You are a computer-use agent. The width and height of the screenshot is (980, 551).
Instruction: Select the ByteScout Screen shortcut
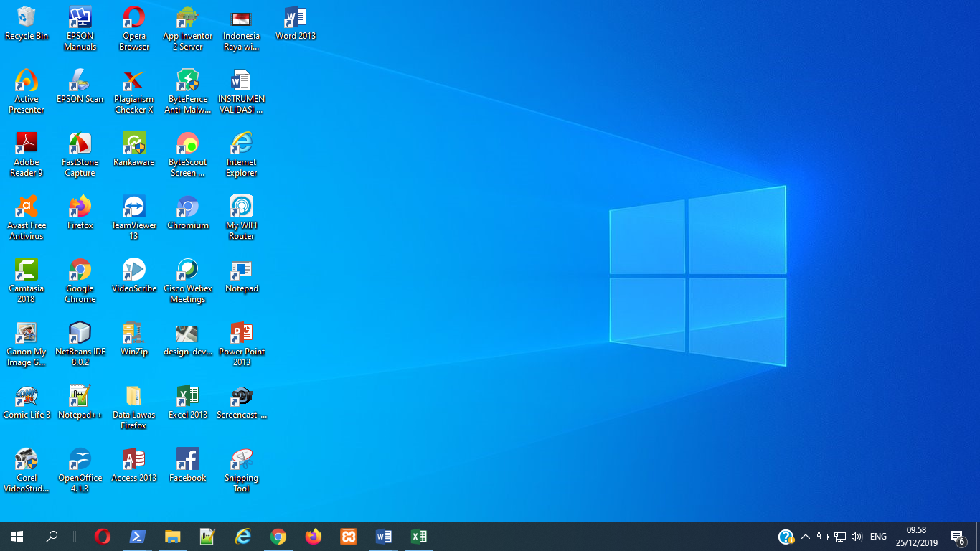(188, 154)
